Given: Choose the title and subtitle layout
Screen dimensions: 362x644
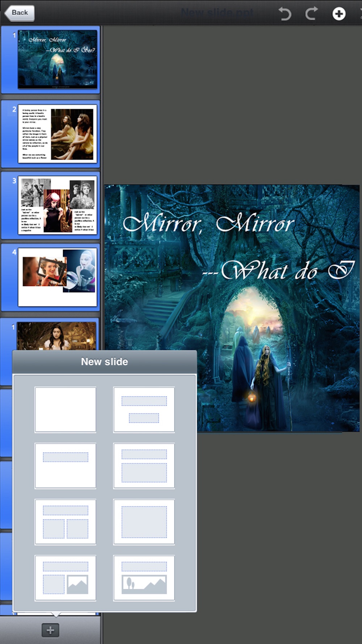Looking at the screenshot, I should coord(144,410).
